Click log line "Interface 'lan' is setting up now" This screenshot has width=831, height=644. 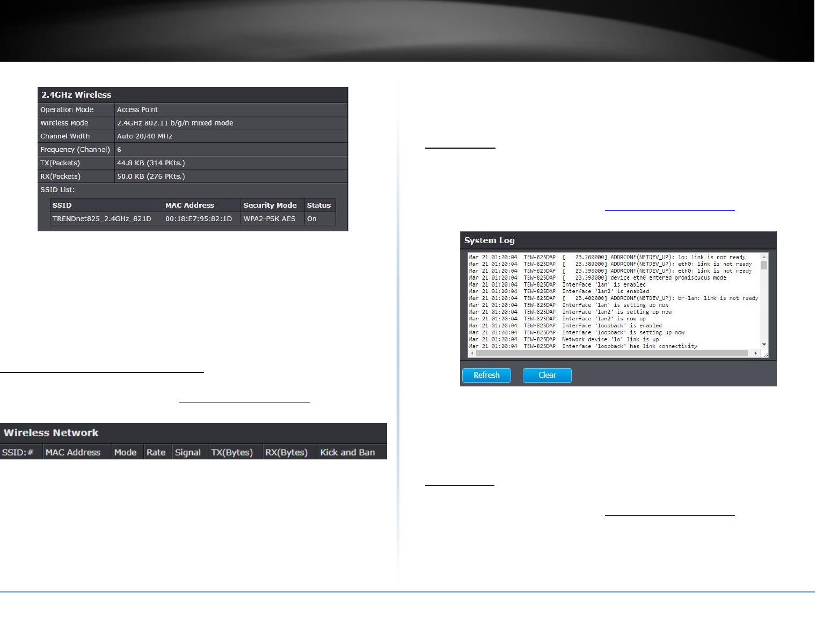(568, 305)
